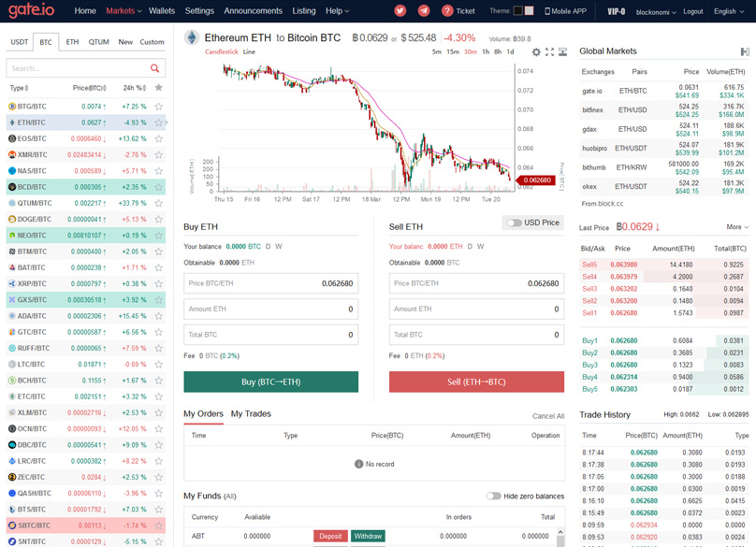Screen dimensions: 756x547
Task: Sort pair list by 24h %
Action: 135,88
